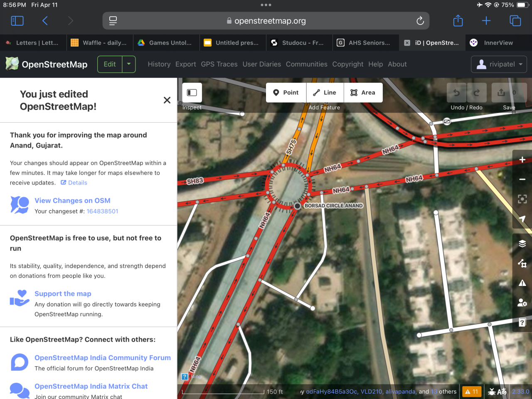Open View Changes on OSM link
Image resolution: width=532 pixels, height=399 pixels.
(x=72, y=201)
